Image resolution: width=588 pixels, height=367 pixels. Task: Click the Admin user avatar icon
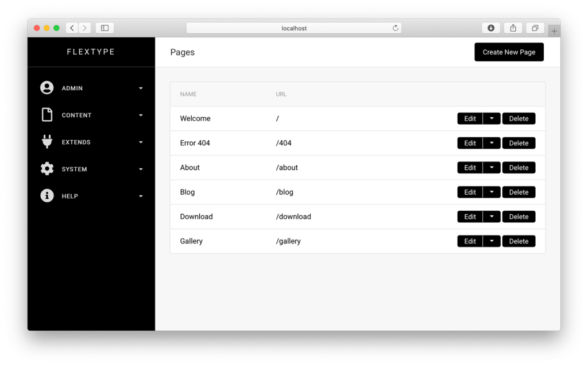pos(47,88)
